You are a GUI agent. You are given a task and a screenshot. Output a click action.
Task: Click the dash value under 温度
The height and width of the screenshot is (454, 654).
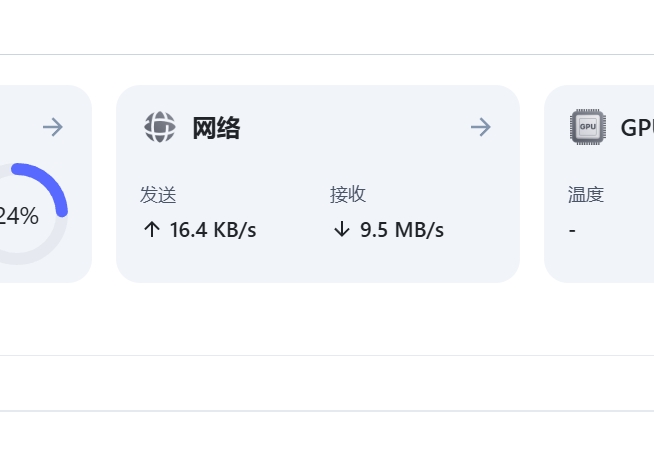pos(572,231)
